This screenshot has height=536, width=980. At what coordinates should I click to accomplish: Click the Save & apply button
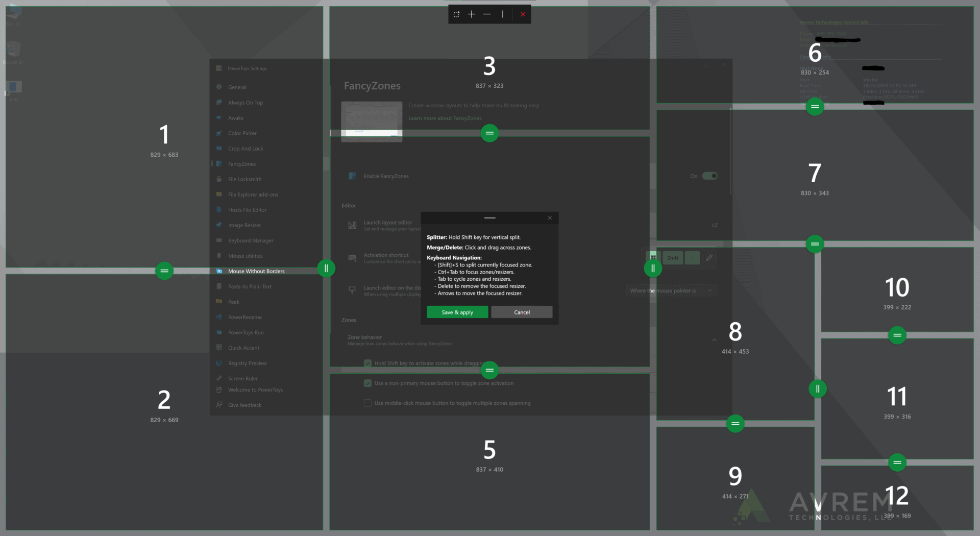(457, 312)
